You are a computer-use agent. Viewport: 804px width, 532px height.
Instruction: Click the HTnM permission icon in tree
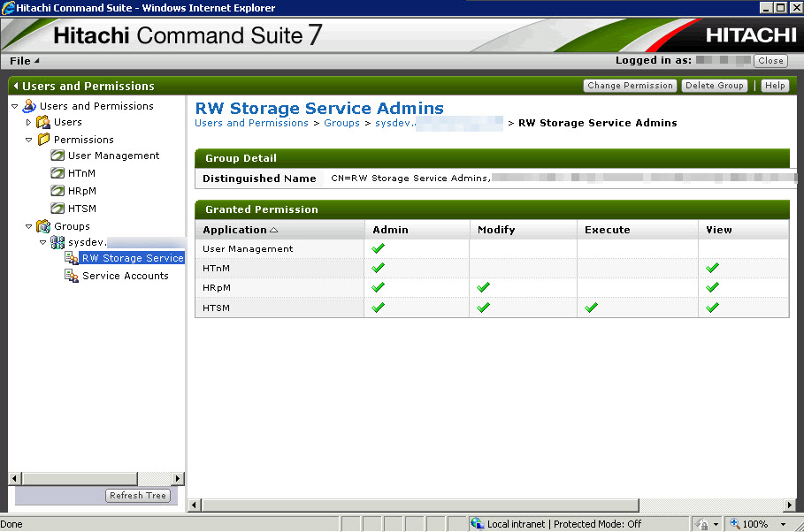(57, 173)
